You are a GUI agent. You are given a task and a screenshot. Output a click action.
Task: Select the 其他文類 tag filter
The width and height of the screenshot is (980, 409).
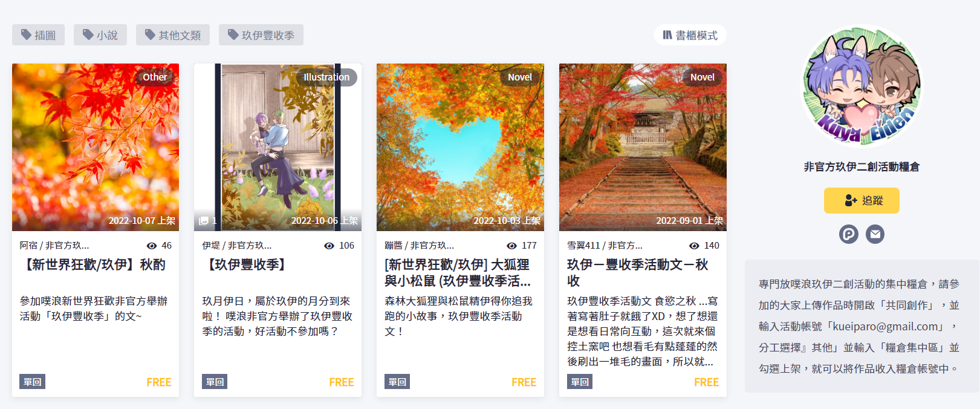tap(173, 35)
